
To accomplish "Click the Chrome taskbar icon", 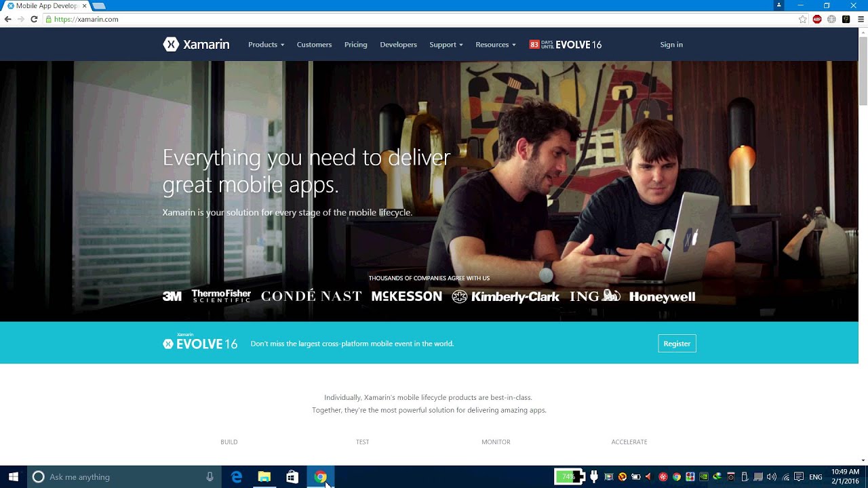I will (321, 477).
